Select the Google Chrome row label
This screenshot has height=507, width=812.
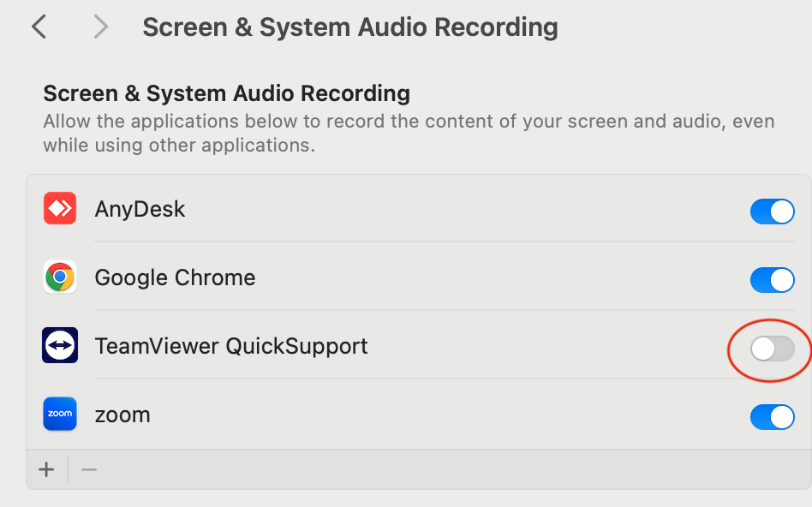click(175, 277)
